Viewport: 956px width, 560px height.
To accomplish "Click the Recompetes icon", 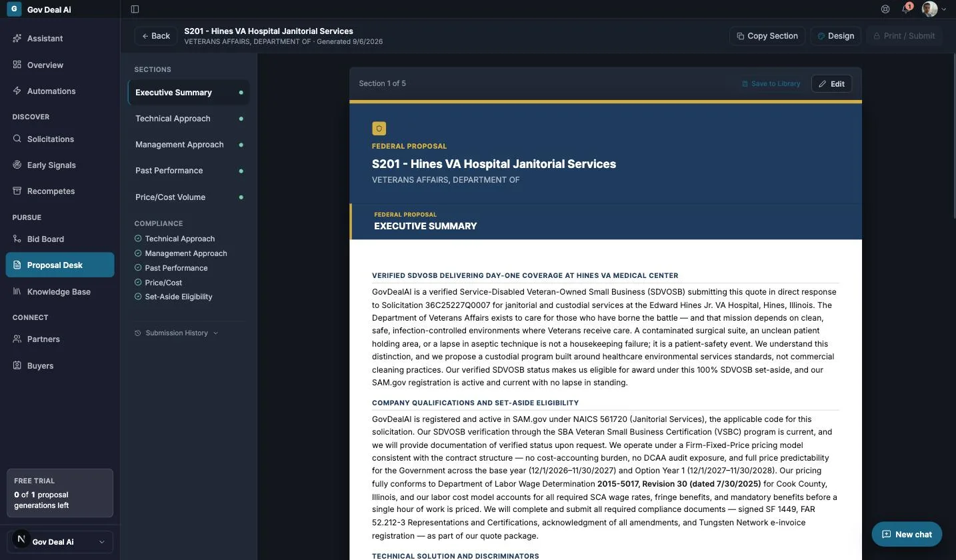I will [17, 191].
